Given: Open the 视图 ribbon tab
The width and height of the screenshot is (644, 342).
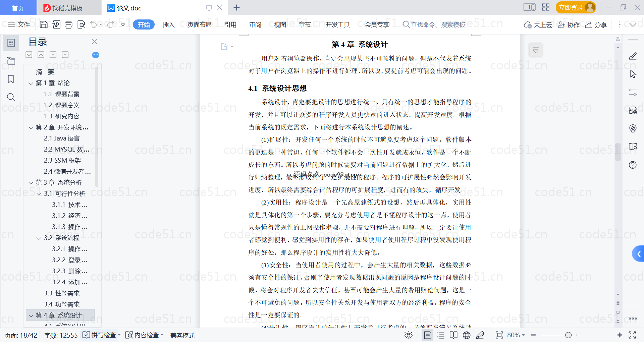Looking at the screenshot, I should 280,24.
